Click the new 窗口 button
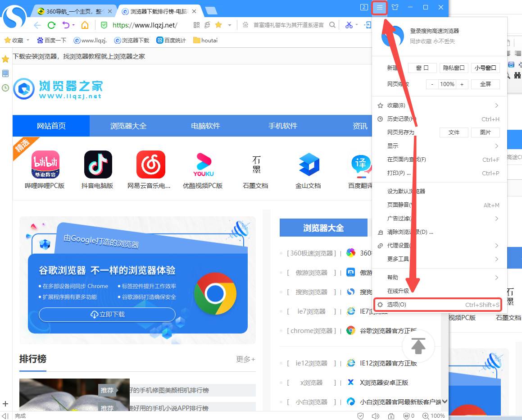 click(x=422, y=68)
